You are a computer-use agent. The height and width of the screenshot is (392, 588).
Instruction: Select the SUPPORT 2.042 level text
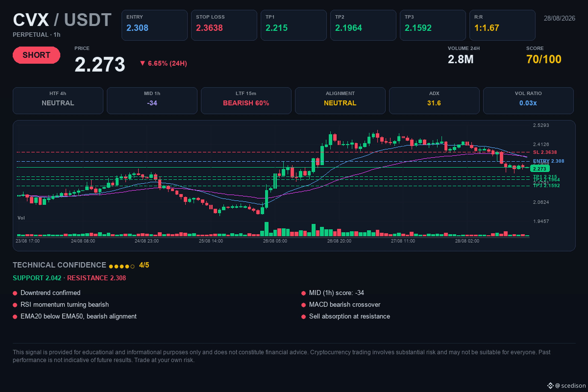pyautogui.click(x=37, y=278)
